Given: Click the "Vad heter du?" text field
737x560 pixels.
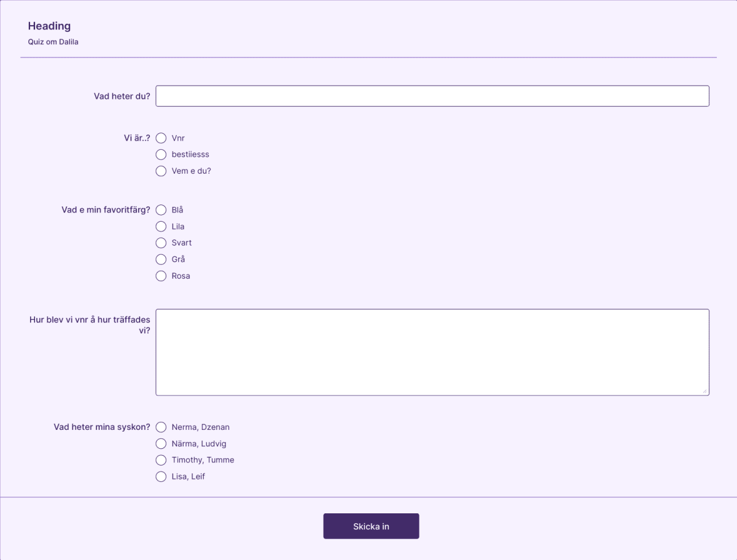Looking at the screenshot, I should 432,96.
